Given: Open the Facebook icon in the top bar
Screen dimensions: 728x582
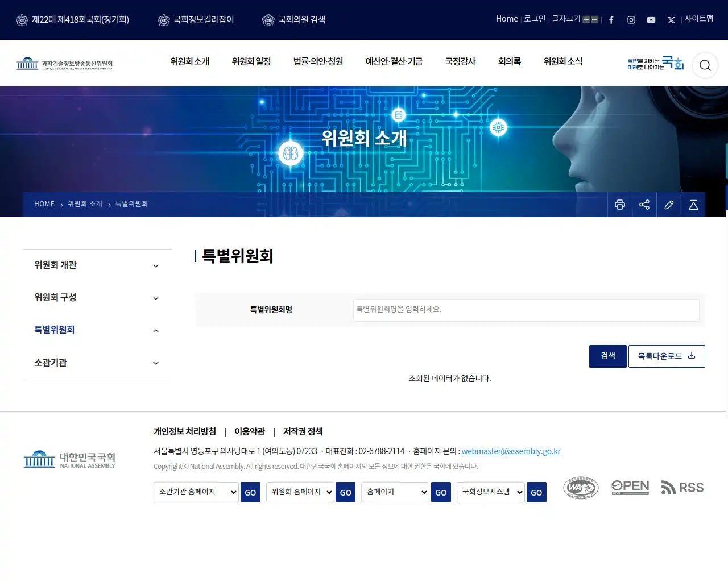Looking at the screenshot, I should tap(611, 20).
